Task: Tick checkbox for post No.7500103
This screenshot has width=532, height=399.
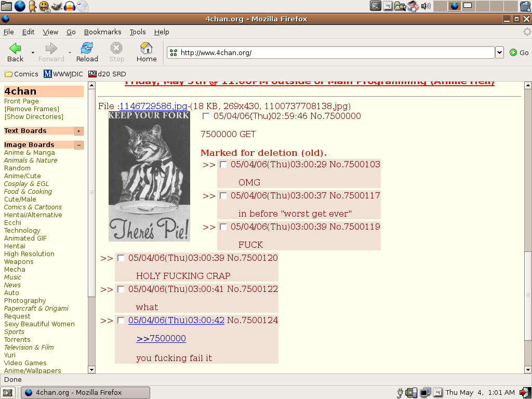Action: (223, 165)
